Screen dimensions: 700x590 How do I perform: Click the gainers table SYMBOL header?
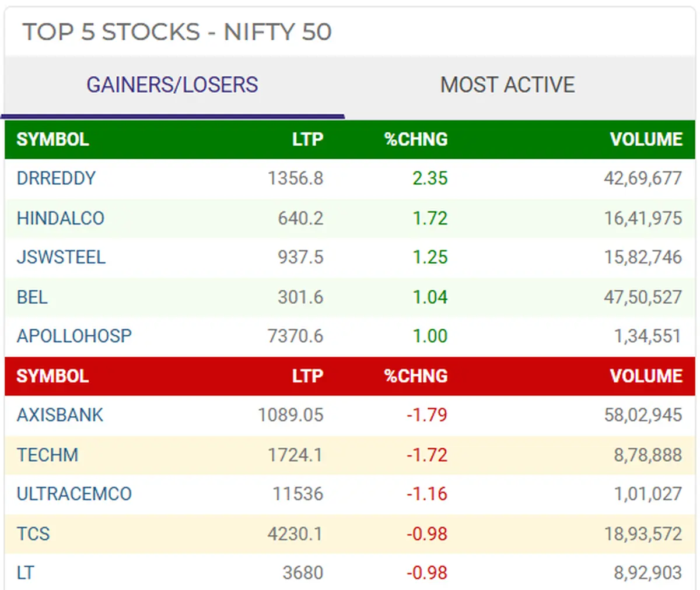pos(52,139)
